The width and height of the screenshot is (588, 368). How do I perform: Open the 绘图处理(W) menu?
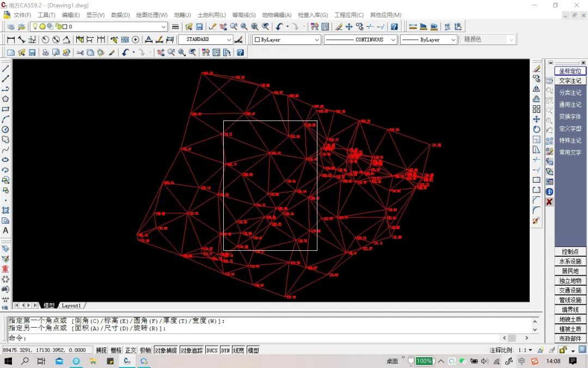(151, 15)
